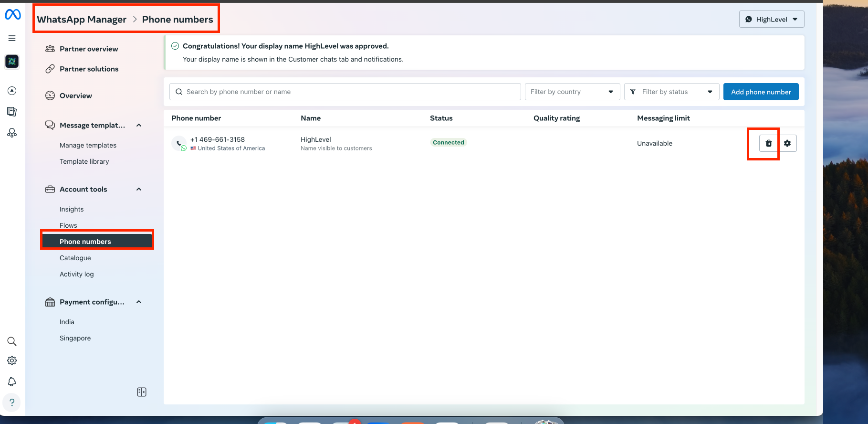Image resolution: width=868 pixels, height=424 pixels.
Task: Open the hamburger menu in left rail
Action: coord(12,38)
